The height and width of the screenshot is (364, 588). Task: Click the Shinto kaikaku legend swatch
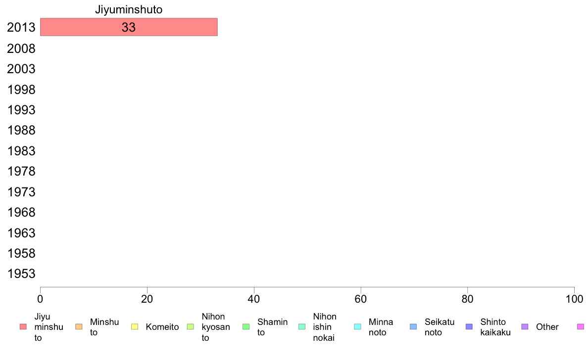tap(469, 326)
